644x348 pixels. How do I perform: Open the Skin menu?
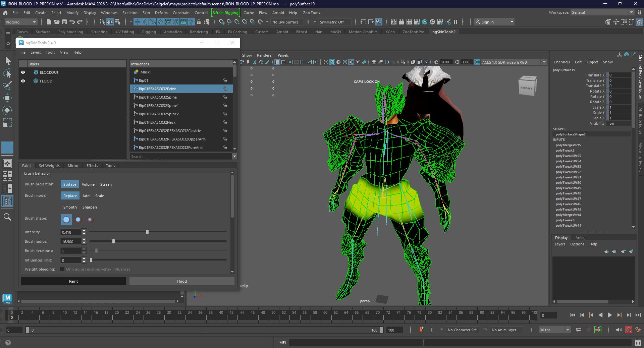pos(146,13)
